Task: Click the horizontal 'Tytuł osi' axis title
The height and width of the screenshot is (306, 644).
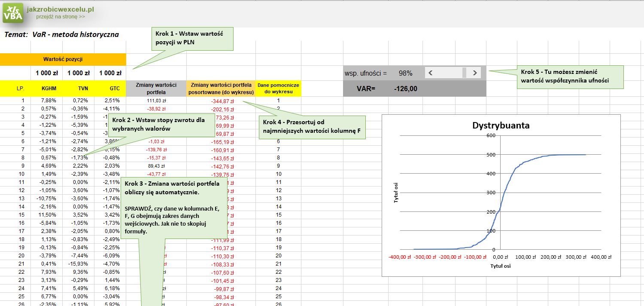Action: click(500, 266)
